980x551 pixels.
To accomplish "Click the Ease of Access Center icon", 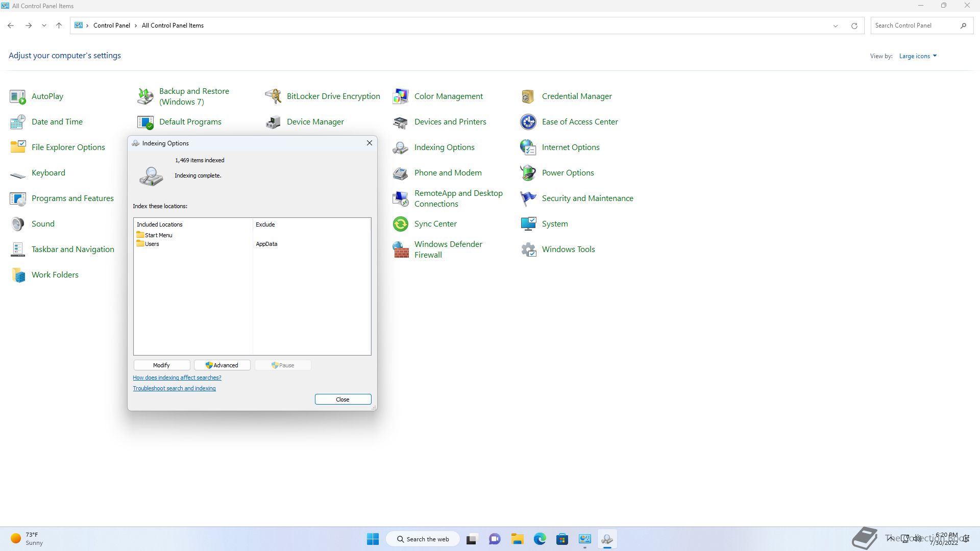I will (528, 122).
